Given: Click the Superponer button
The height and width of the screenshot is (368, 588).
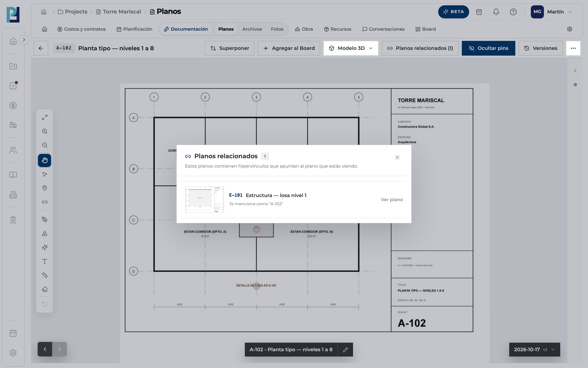Looking at the screenshot, I should pos(230,48).
